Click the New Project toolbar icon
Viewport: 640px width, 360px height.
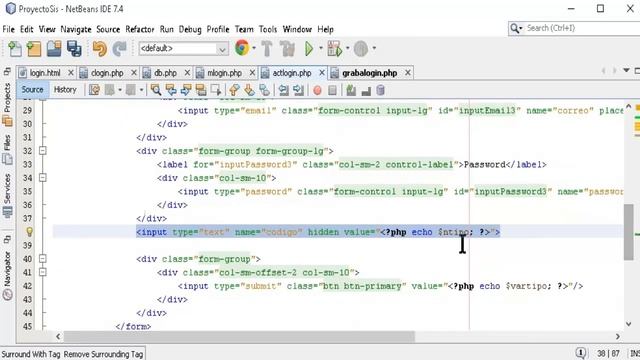[x=34, y=49]
